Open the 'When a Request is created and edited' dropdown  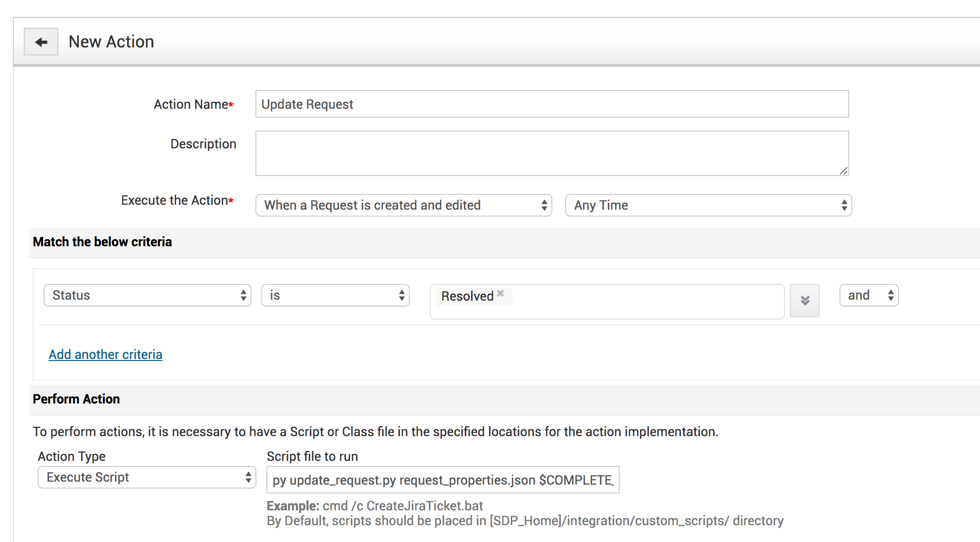pyautogui.click(x=403, y=205)
